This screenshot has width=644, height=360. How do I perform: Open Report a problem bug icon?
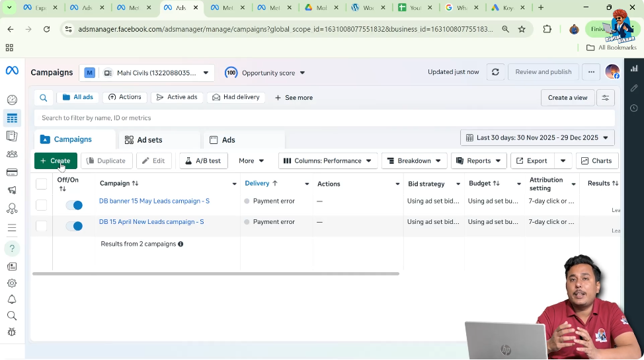[12, 332]
